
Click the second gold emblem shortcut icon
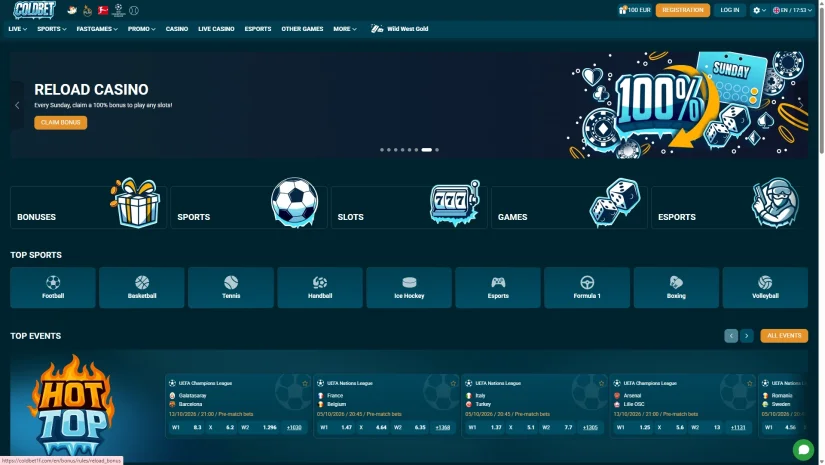pyautogui.click(x=88, y=10)
